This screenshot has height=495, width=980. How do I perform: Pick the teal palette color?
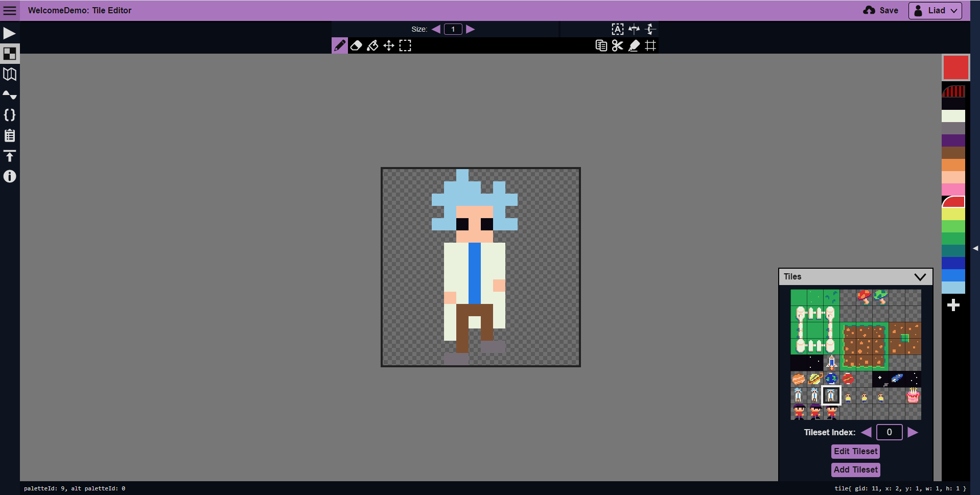pyautogui.click(x=953, y=251)
